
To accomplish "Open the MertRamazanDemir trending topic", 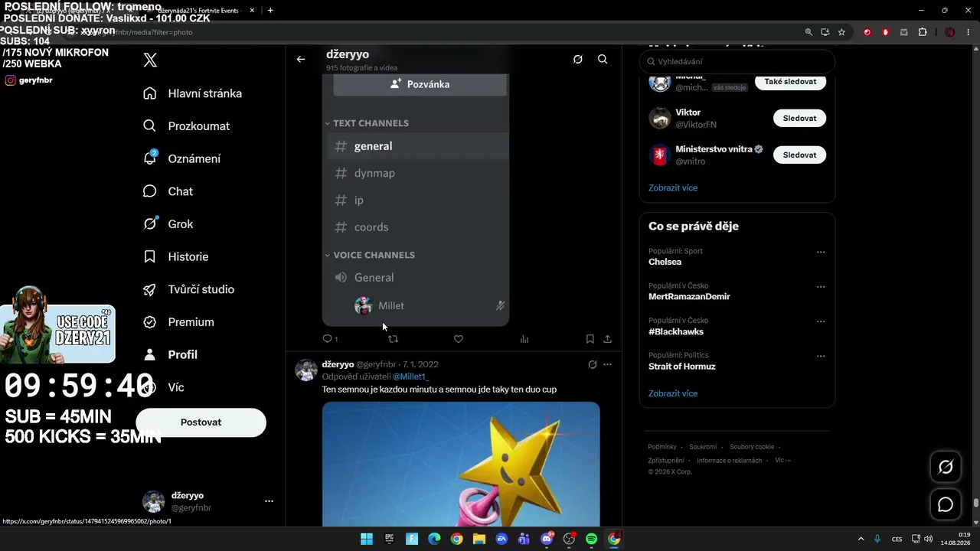I will tap(689, 297).
